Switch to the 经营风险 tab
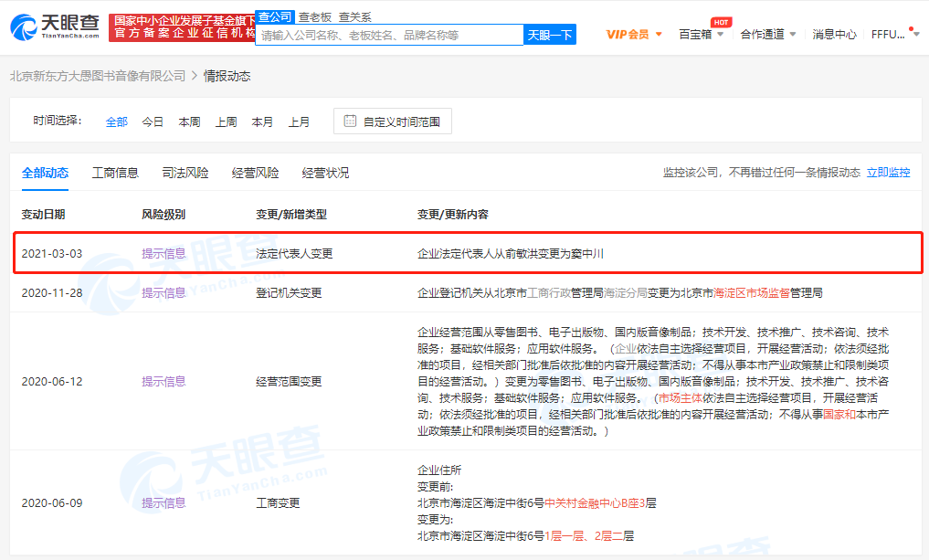Image resolution: width=929 pixels, height=560 pixels. pos(256,173)
